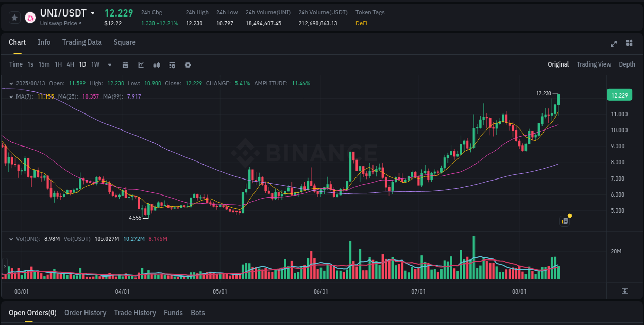
Task: Collapse the Vol(UNI) volume panel
Action: pos(11,239)
